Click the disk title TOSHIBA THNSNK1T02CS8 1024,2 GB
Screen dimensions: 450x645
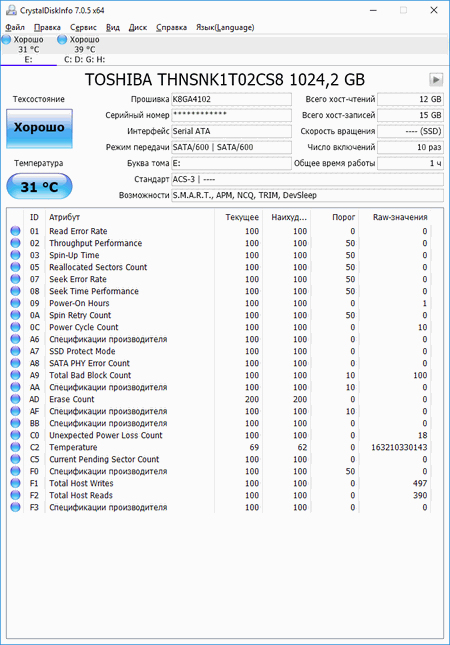point(225,79)
